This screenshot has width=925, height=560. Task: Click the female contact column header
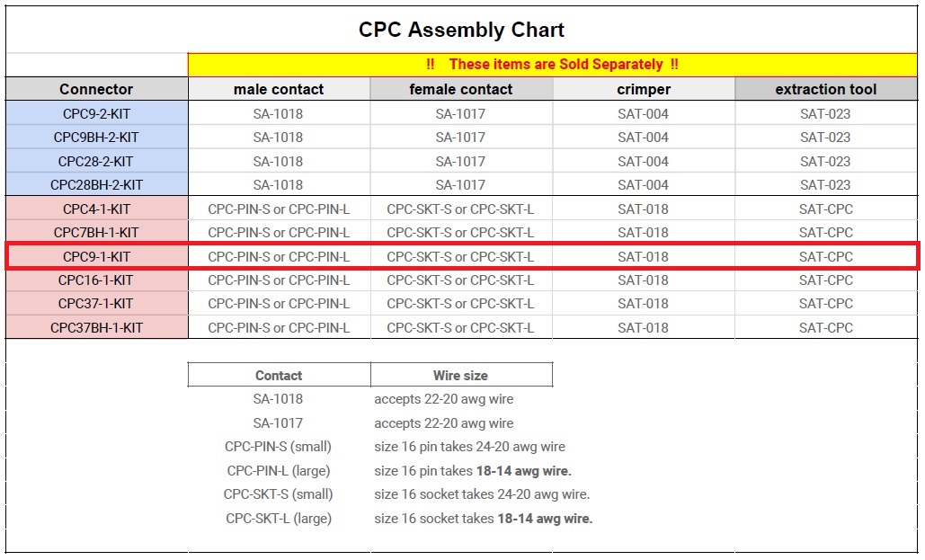tap(461, 89)
